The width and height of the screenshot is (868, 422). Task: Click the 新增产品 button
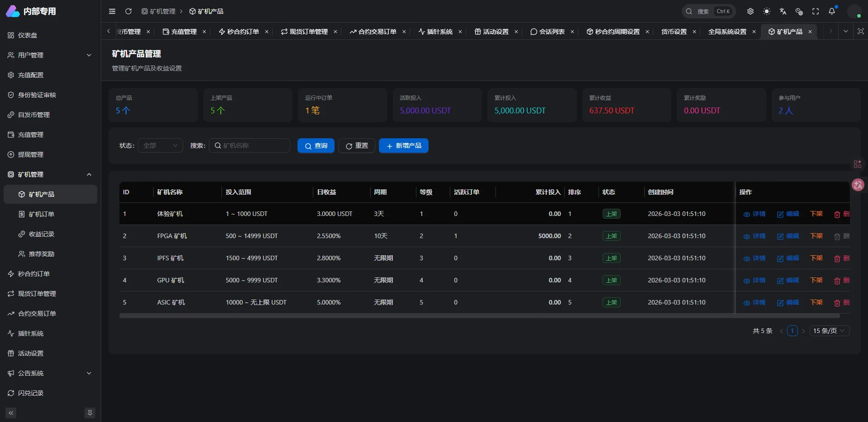click(404, 145)
